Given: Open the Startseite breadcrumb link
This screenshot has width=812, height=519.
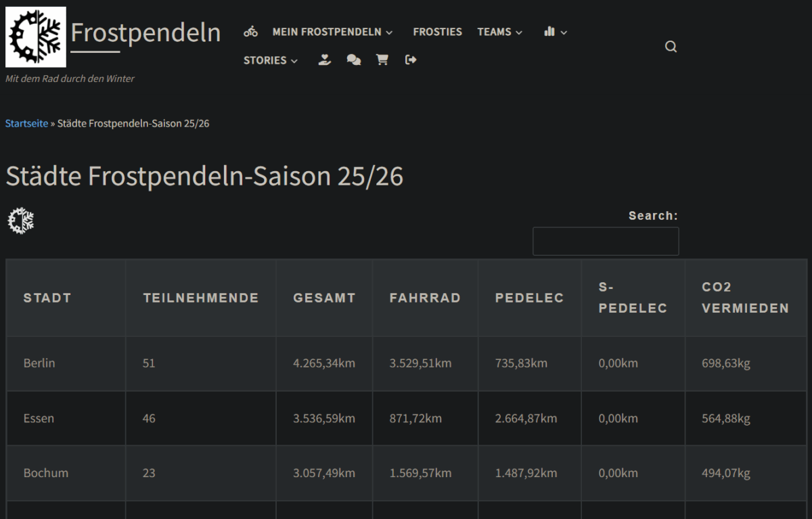Looking at the screenshot, I should [x=26, y=122].
